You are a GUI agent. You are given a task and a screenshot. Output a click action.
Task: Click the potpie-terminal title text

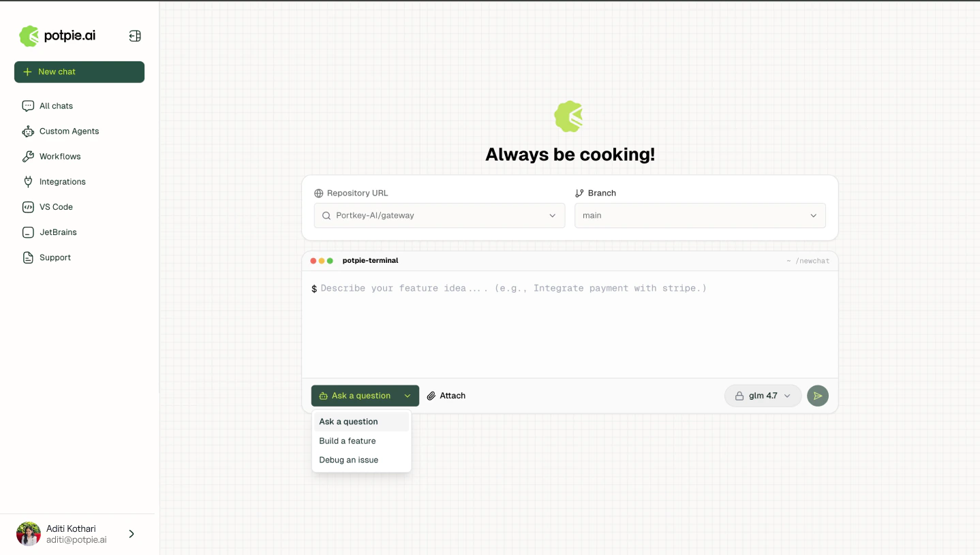click(x=370, y=261)
